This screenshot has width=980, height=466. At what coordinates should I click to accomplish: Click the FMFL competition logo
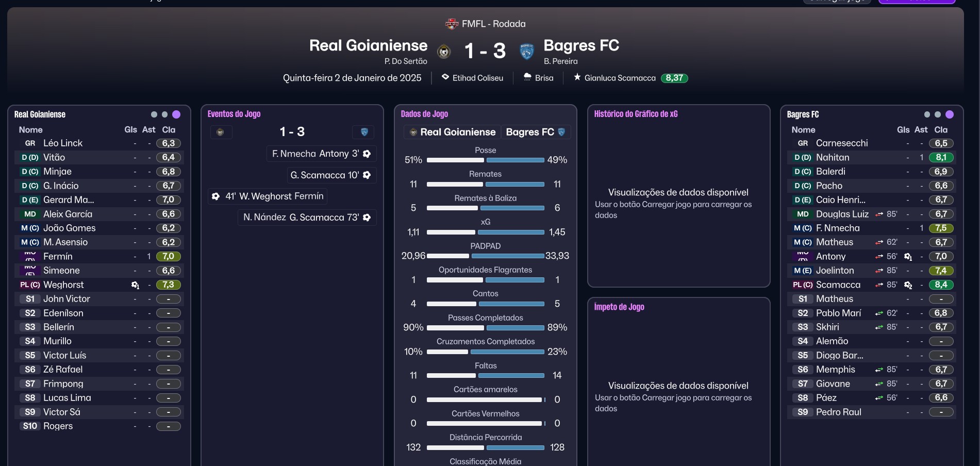coord(452,24)
